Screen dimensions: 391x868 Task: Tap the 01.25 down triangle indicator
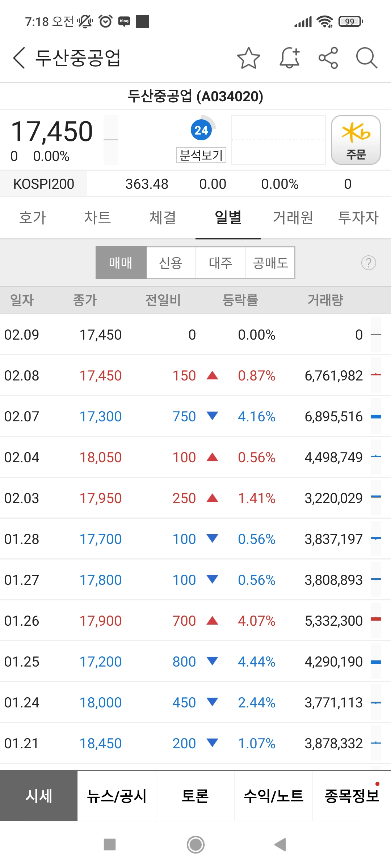pyautogui.click(x=212, y=661)
